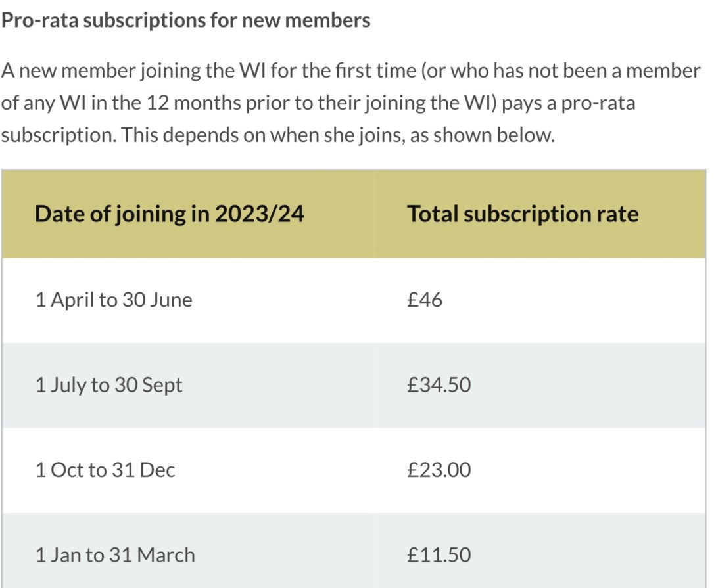Screen dimensions: 714x588
Task: Click the '1 July to 30 Sept' row
Action: coord(108,385)
